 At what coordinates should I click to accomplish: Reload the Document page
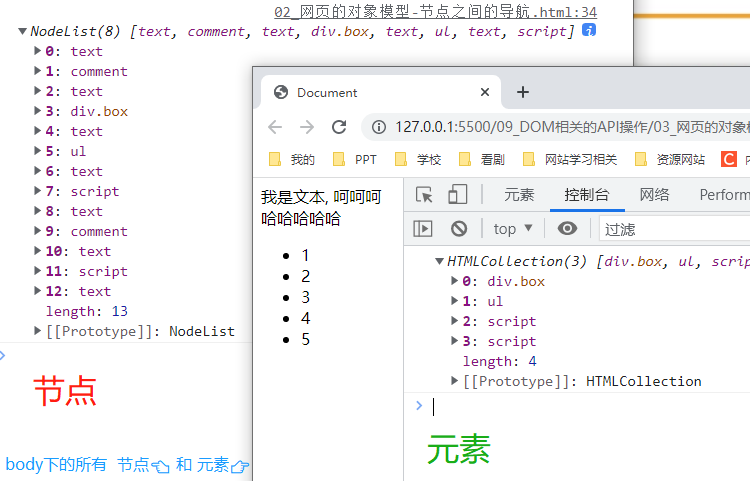pos(339,127)
